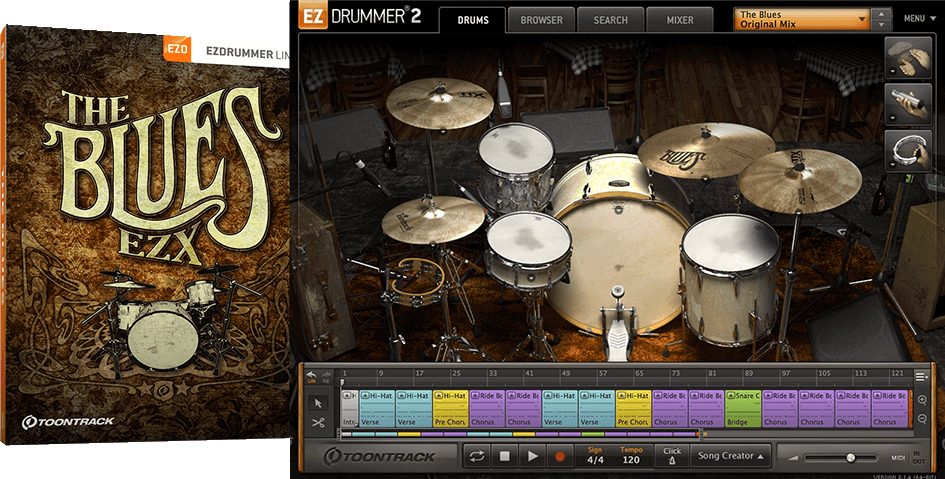This screenshot has width=945, height=479.
Task: Hit the tambourine mounted on hi-hat stand
Action: (417, 283)
